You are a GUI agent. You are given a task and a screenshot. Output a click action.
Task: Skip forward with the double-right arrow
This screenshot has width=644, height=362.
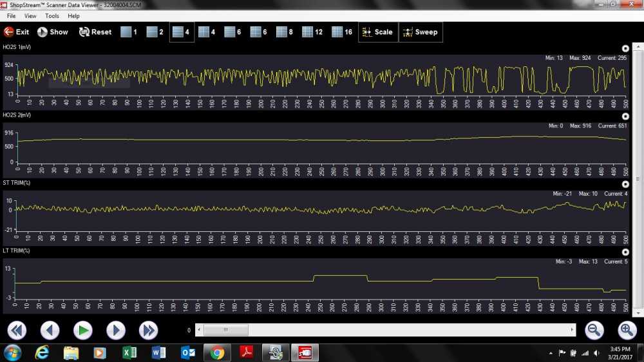pos(148,330)
